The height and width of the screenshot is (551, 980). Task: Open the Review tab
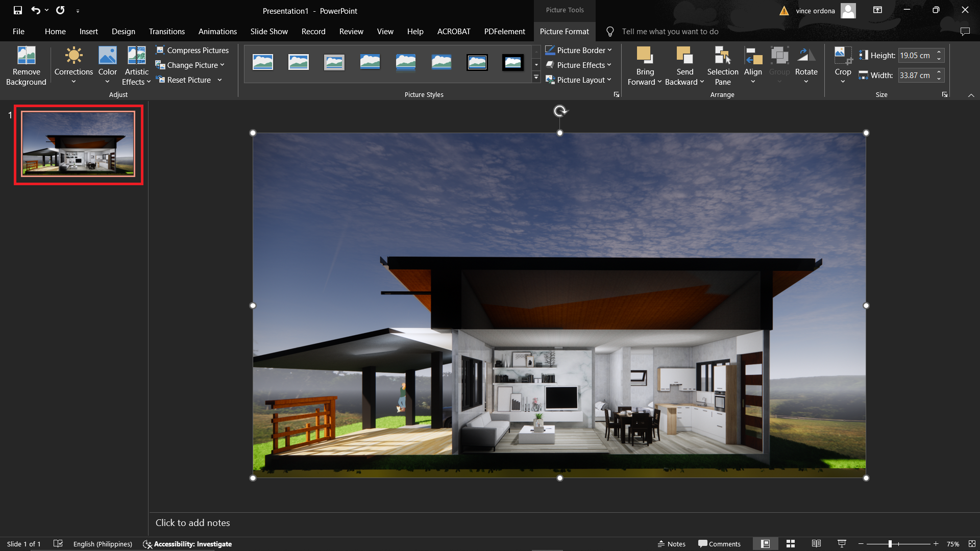(x=351, y=31)
